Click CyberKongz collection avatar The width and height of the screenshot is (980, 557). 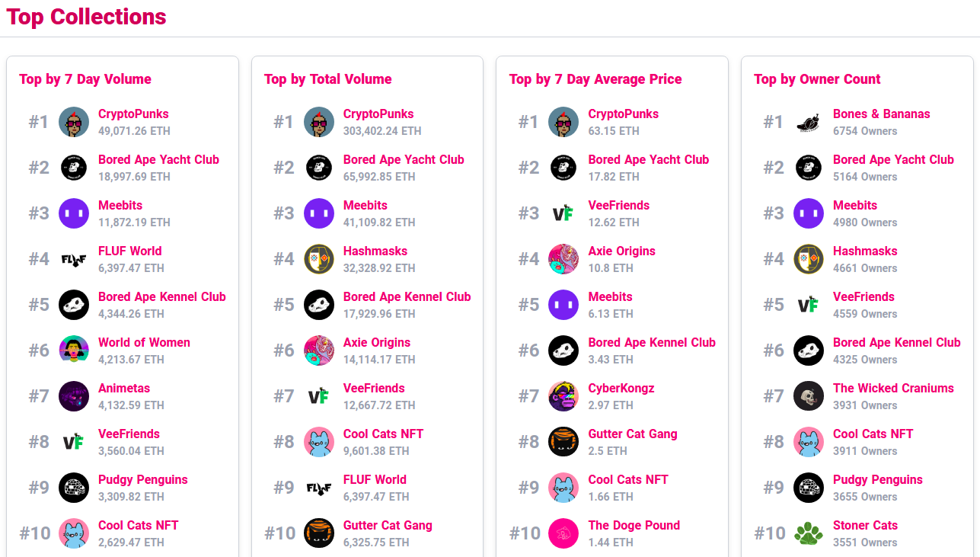coord(563,396)
